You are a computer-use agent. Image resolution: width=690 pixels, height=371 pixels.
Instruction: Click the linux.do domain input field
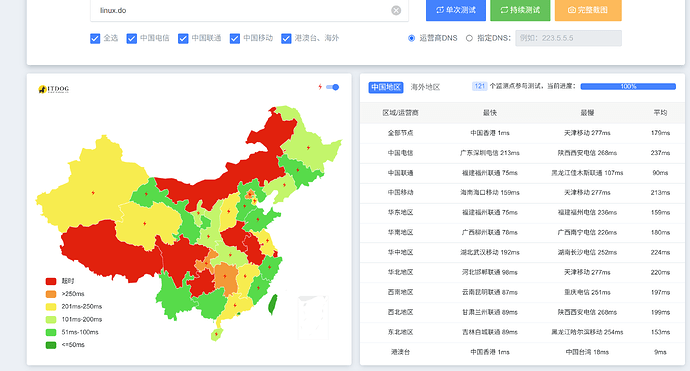coord(249,10)
